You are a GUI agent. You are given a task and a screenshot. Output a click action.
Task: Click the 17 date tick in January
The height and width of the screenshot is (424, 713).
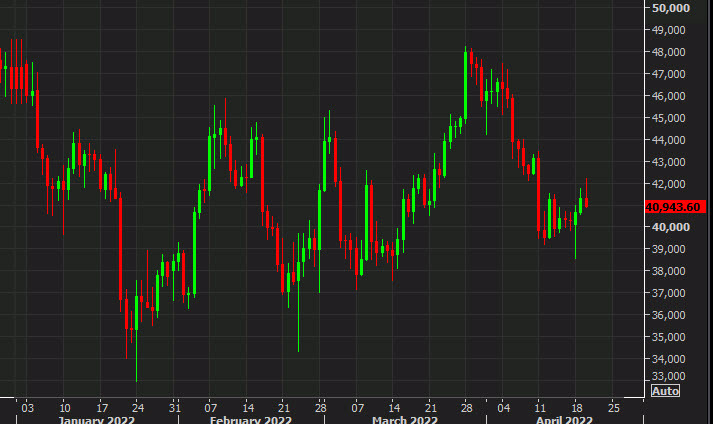coord(101,408)
